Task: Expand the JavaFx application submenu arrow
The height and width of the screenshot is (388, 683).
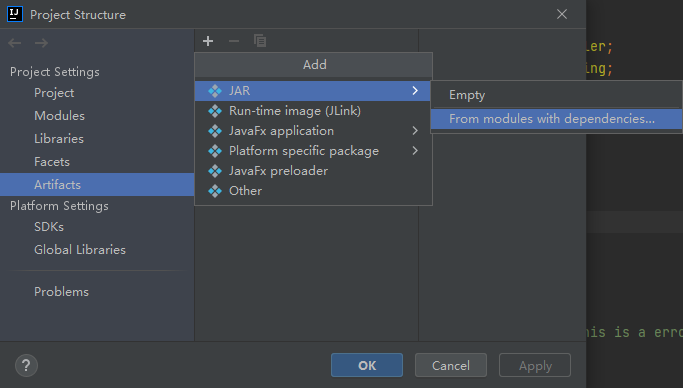Action: (x=415, y=131)
